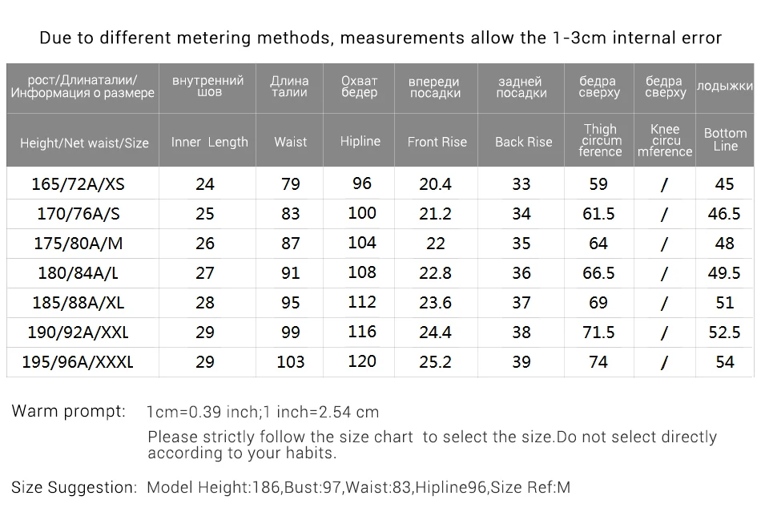Select the 180/84A/L row label
This screenshot has width=761, height=532.
[x=79, y=272]
